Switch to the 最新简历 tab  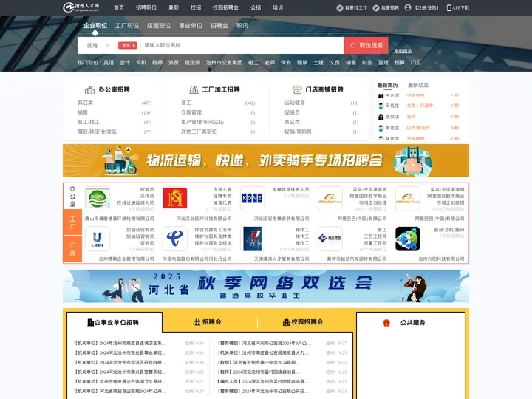[x=387, y=85]
